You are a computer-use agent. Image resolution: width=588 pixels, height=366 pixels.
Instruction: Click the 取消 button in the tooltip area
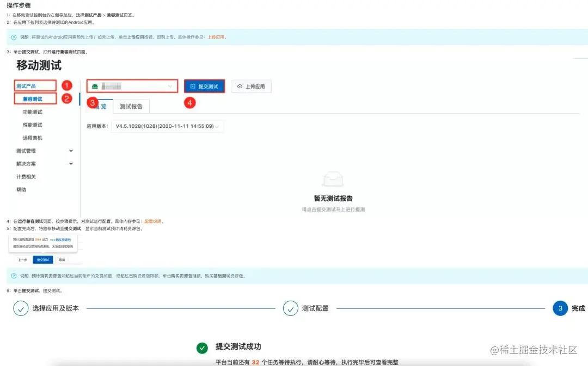click(62, 259)
